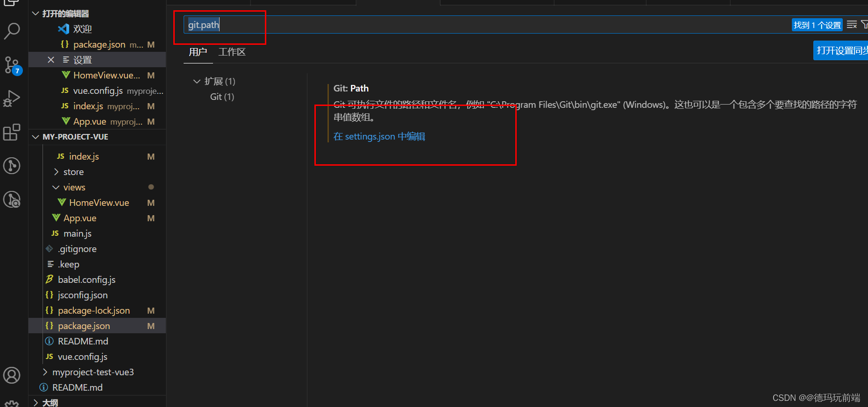
Task: Open the root README.md below myproject-test-vue3
Action: [x=97, y=387]
